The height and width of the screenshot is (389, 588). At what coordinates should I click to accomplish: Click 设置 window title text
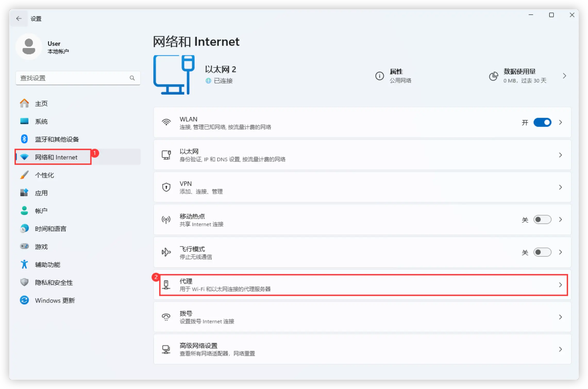36,19
